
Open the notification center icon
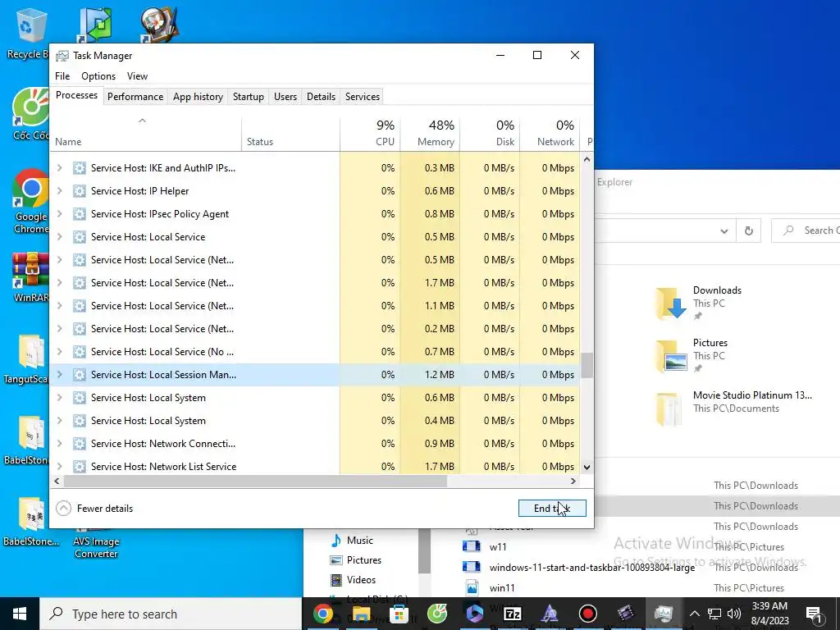tap(814, 614)
